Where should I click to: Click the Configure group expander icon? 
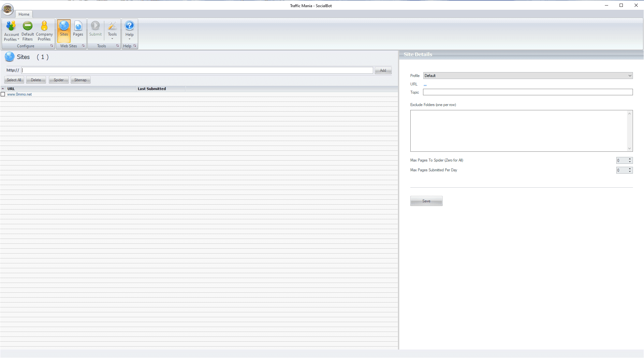pyautogui.click(x=51, y=46)
